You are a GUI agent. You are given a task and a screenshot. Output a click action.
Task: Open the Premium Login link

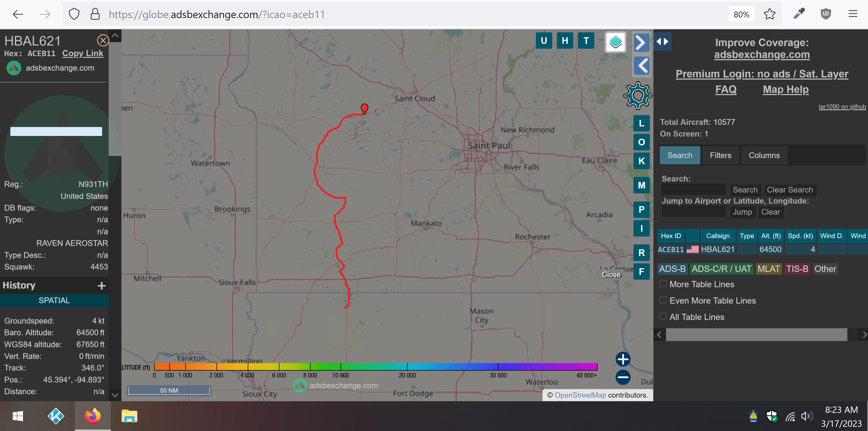tap(762, 74)
